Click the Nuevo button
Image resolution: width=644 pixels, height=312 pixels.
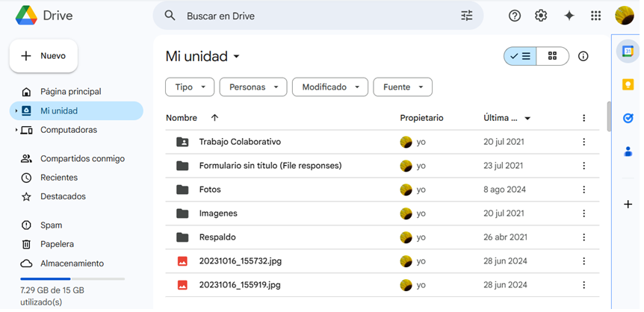tap(43, 56)
